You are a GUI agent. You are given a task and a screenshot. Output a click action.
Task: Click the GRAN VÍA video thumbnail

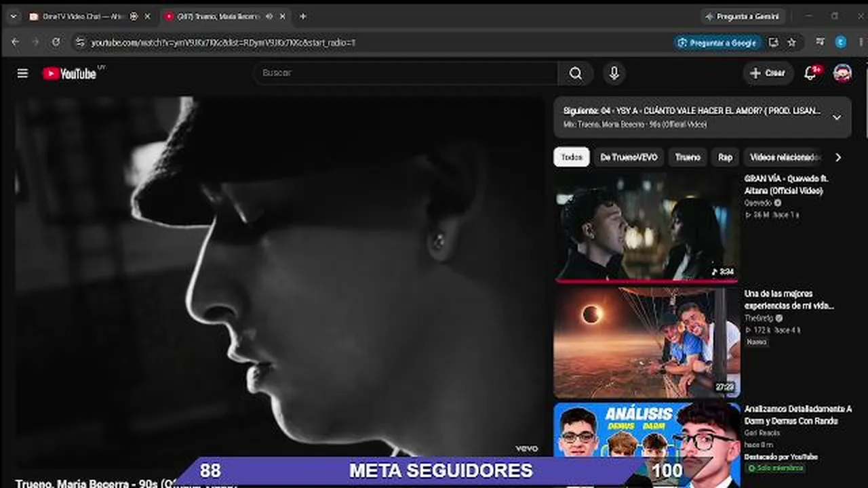pyautogui.click(x=647, y=227)
